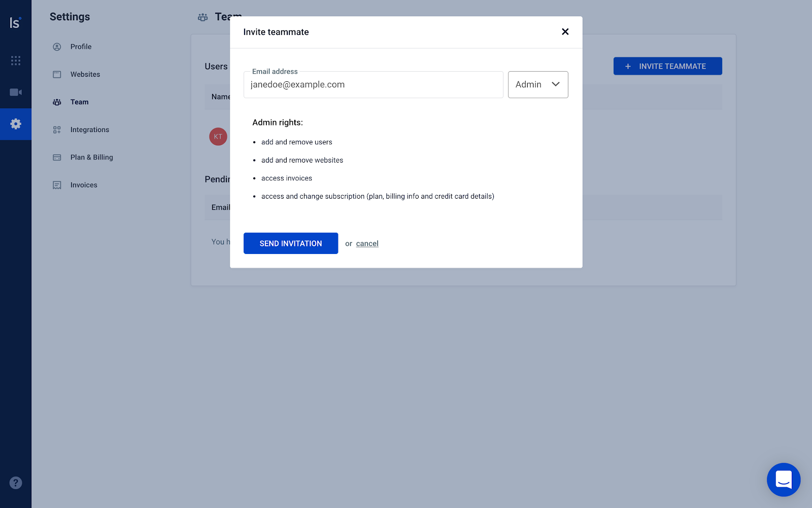Close the Invite teammate dialog
This screenshot has height=508, width=812.
565,31
